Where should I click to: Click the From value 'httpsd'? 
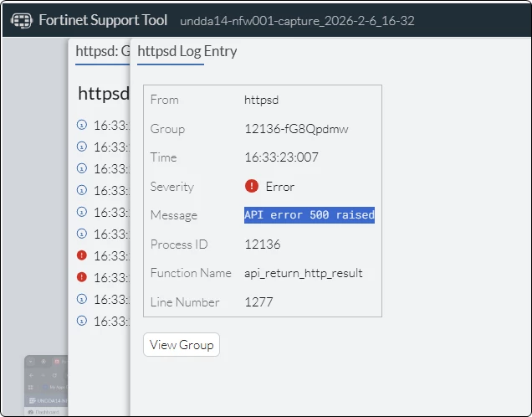261,100
